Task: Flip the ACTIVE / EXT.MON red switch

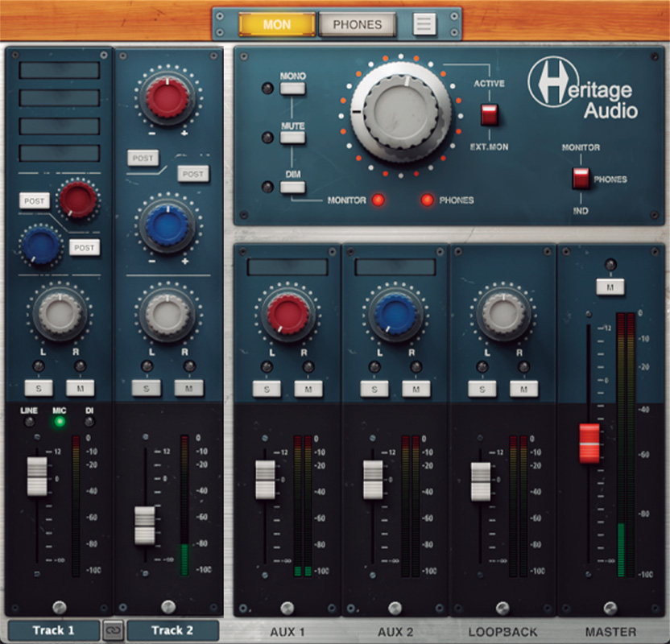Action: coord(490,114)
